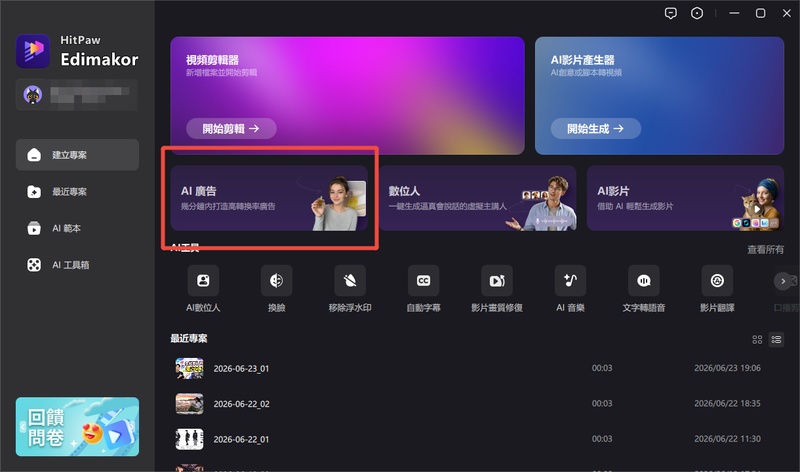Go to AI 範本 in sidebar
The height and width of the screenshot is (472, 800).
point(77,229)
